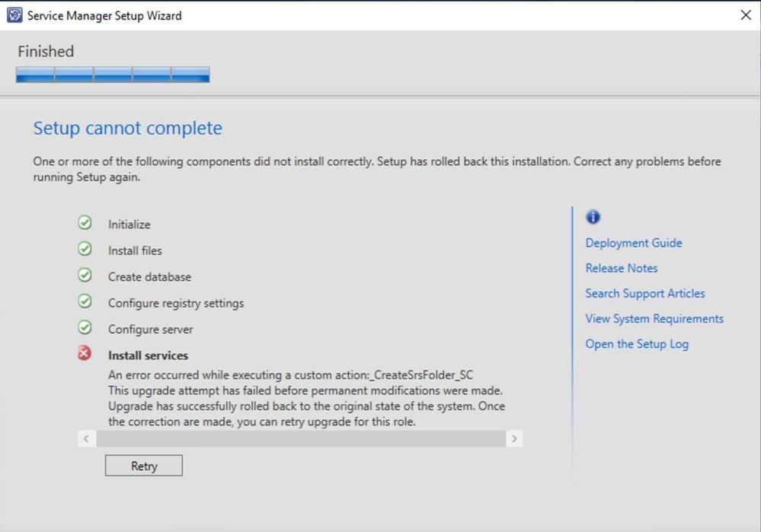Click the green check icon beside Create database
This screenshot has width=761, height=532.
[85, 275]
